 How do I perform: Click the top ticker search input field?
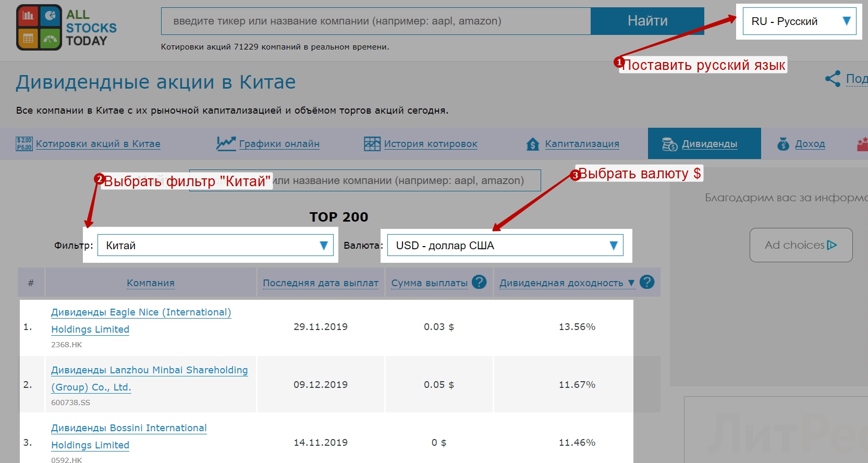(375, 21)
